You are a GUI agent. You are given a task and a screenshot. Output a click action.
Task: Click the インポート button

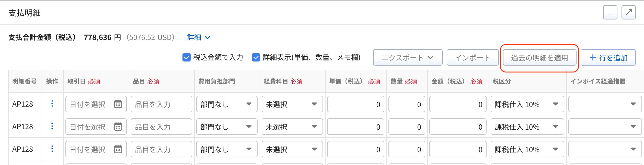point(473,57)
